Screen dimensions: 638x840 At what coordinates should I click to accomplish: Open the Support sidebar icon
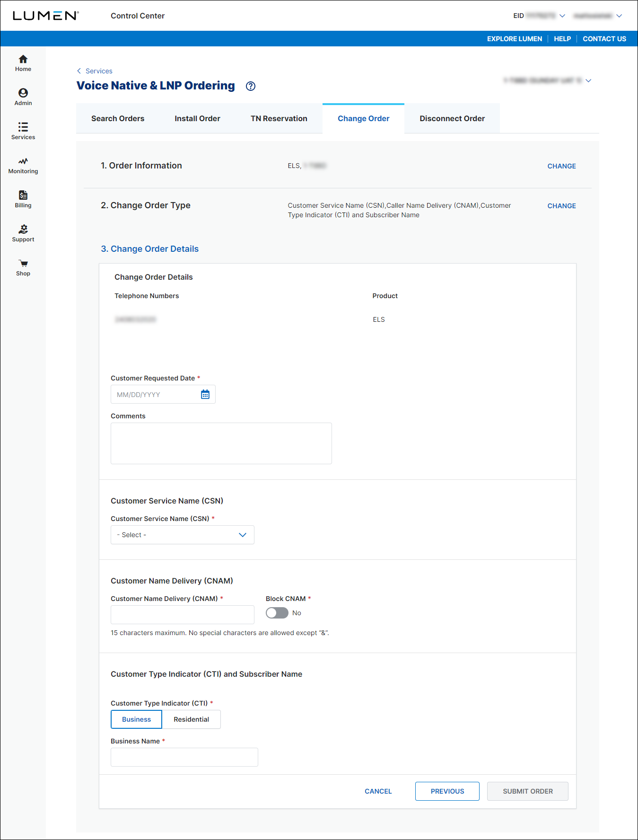coord(23,234)
